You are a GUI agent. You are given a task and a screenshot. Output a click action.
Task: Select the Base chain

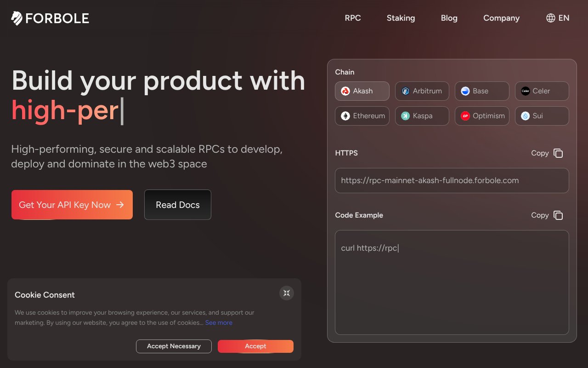[x=482, y=91]
